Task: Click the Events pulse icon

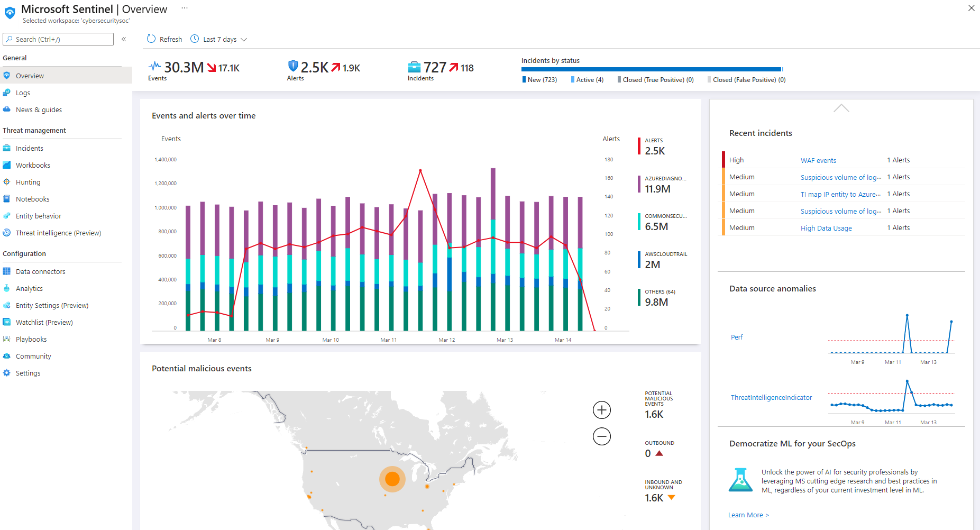Action: (x=155, y=66)
